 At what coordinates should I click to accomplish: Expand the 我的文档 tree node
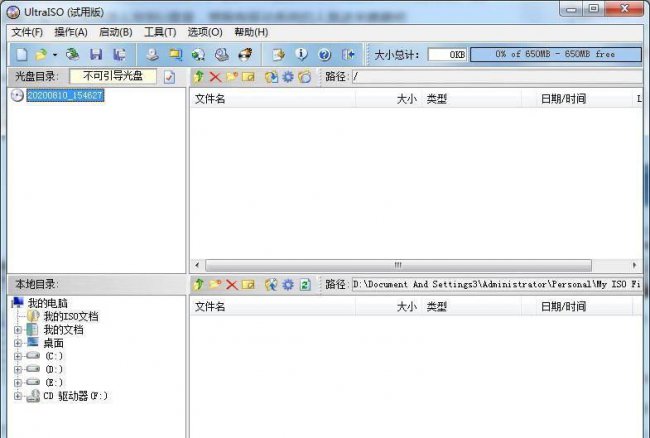[x=18, y=330]
